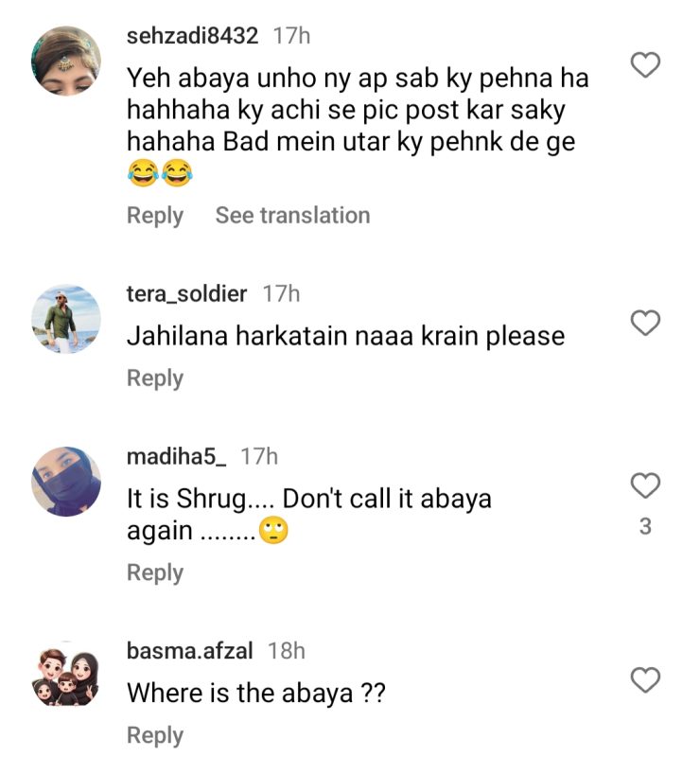Tap heart icon on tera_soldier's comment
Image resolution: width=700 pixels, height=774 pixels.
tap(645, 324)
